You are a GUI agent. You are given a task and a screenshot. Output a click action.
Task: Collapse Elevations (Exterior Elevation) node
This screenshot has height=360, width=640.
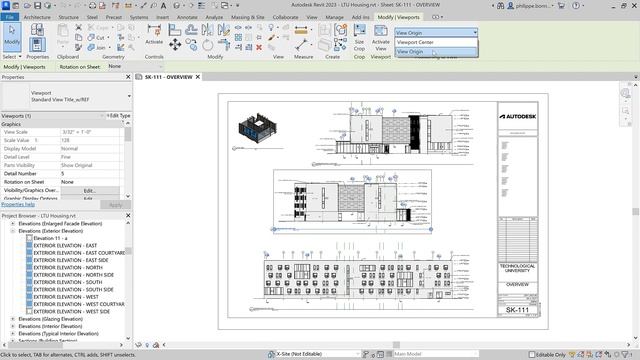point(13,231)
